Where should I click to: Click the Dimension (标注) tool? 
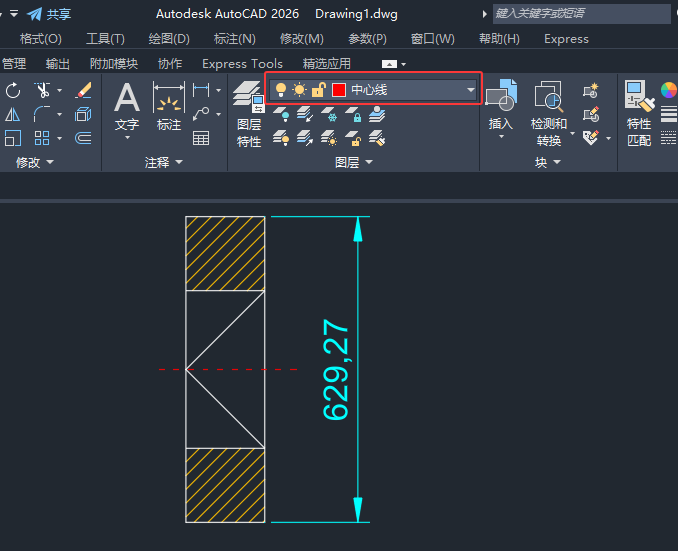click(169, 106)
